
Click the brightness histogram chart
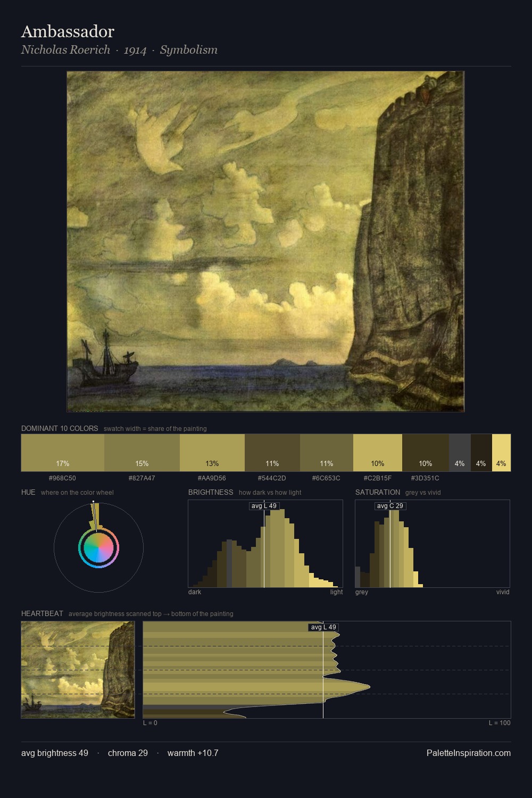click(x=265, y=544)
